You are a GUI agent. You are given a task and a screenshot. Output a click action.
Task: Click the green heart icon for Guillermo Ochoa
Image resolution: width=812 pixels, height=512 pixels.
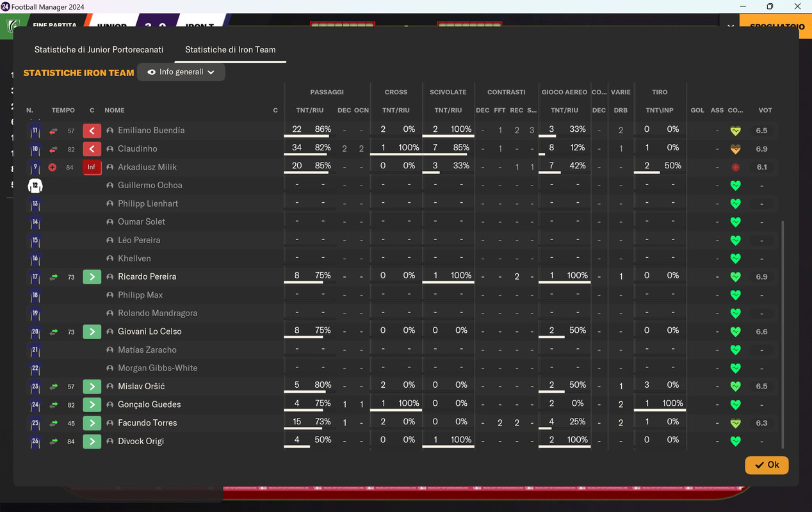pos(736,186)
